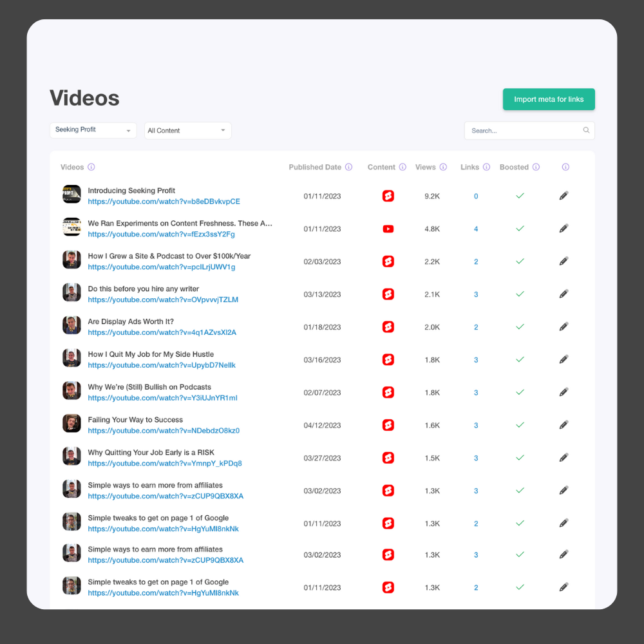Click info icon next to Links header
This screenshot has height=644, width=644.
[486, 167]
